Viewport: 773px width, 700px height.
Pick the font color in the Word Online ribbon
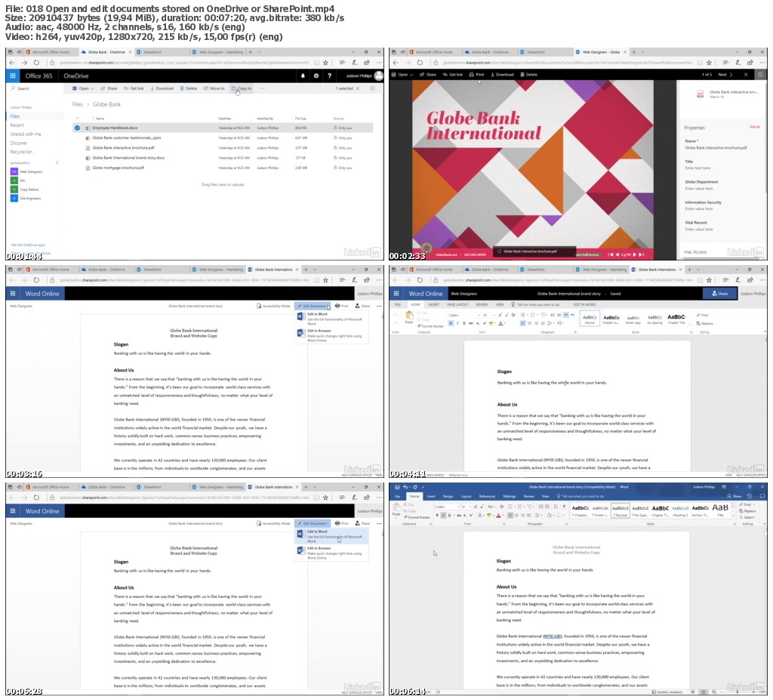(x=501, y=323)
